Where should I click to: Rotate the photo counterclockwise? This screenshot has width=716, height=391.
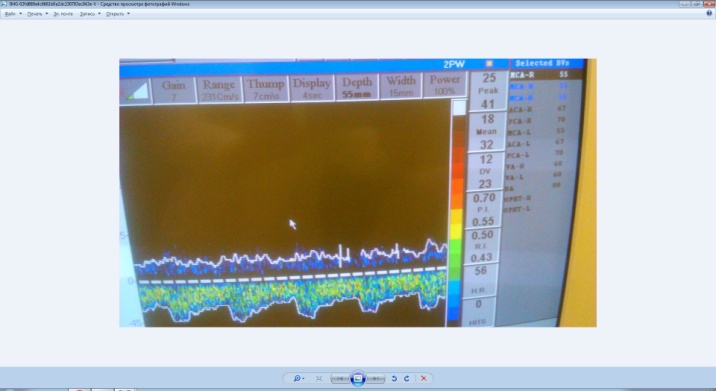tap(394, 378)
